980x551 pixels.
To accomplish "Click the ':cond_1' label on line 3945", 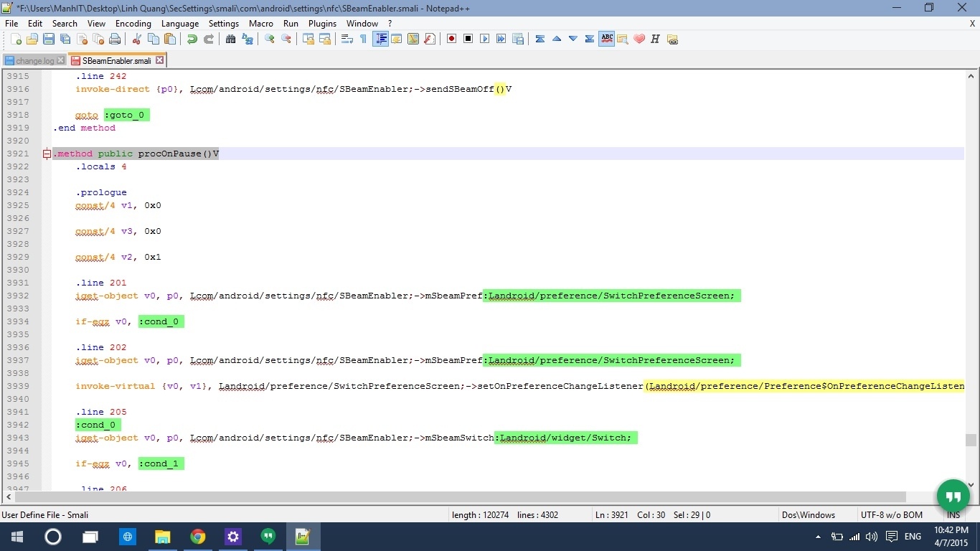I will (161, 463).
